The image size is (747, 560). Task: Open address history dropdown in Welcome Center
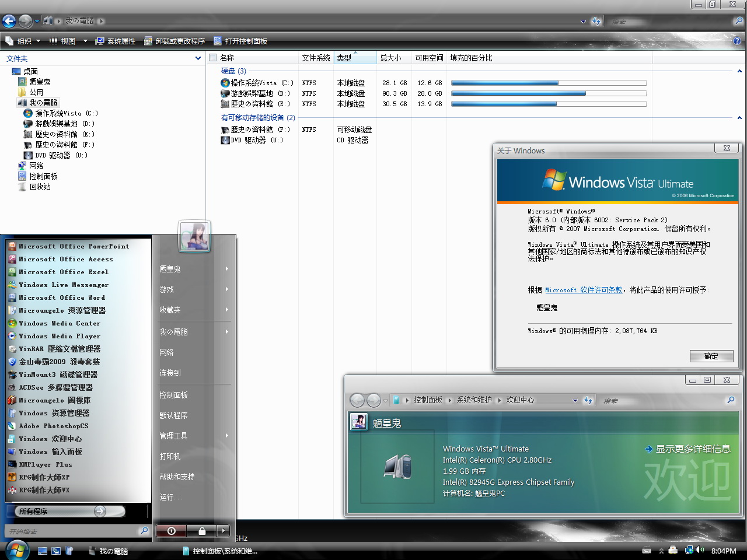[x=575, y=400]
